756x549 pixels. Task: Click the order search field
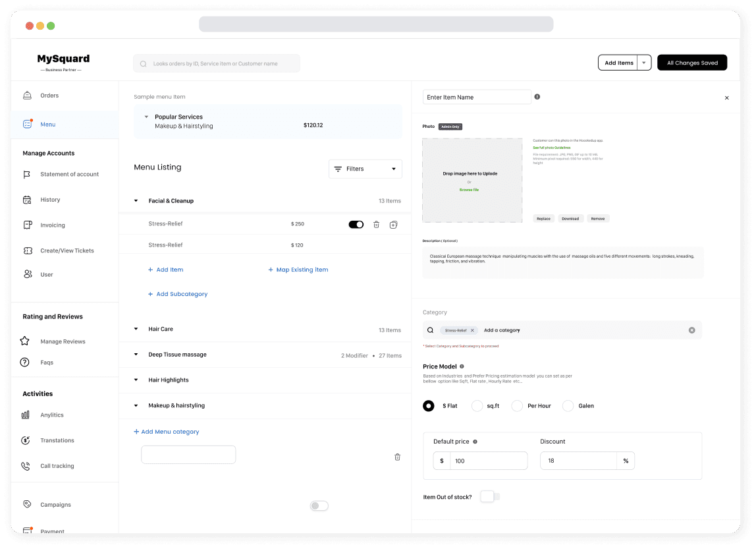point(216,64)
